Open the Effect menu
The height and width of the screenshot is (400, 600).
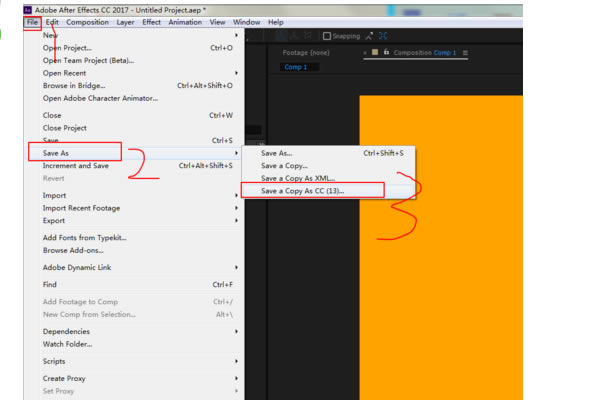(x=152, y=22)
